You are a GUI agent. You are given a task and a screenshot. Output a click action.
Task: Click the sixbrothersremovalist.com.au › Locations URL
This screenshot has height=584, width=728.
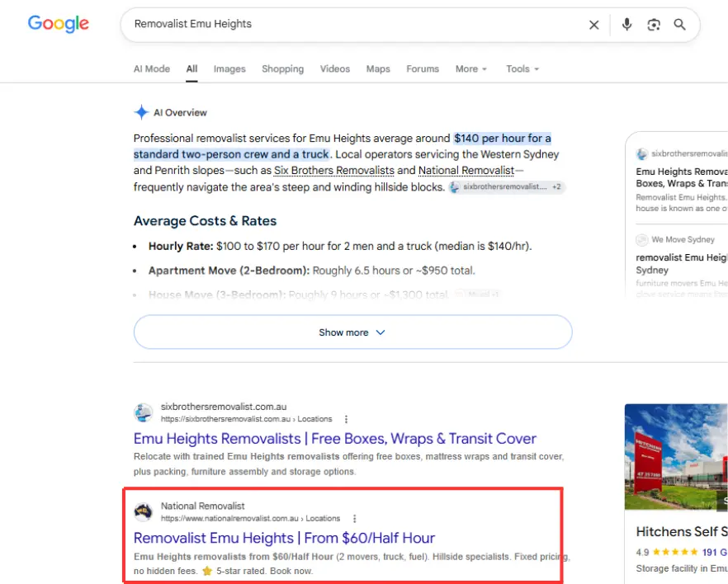point(247,419)
